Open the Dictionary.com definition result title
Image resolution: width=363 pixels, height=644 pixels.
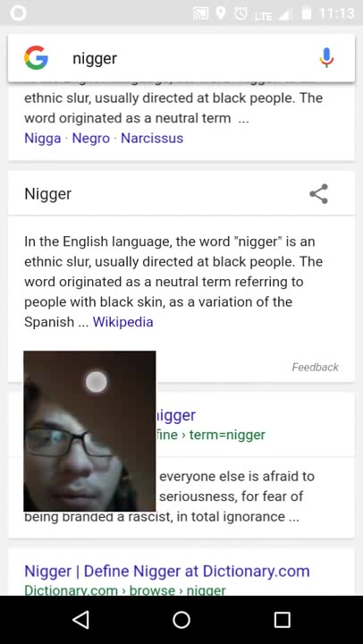(x=166, y=571)
